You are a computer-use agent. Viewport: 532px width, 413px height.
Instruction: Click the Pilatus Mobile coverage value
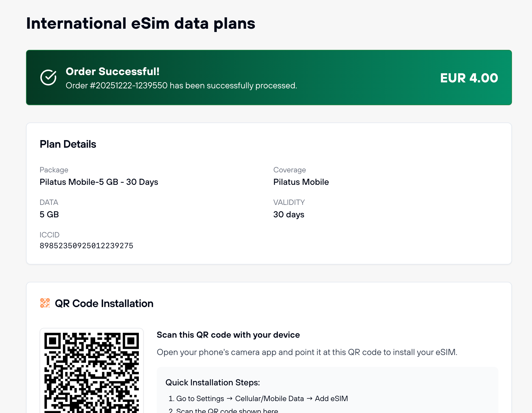tap(301, 182)
